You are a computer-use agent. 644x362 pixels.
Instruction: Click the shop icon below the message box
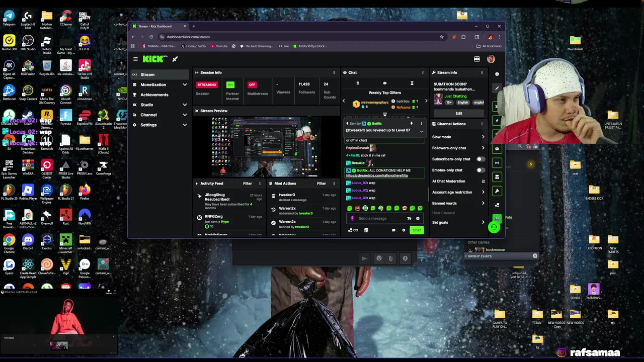pyautogui.click(x=366, y=231)
